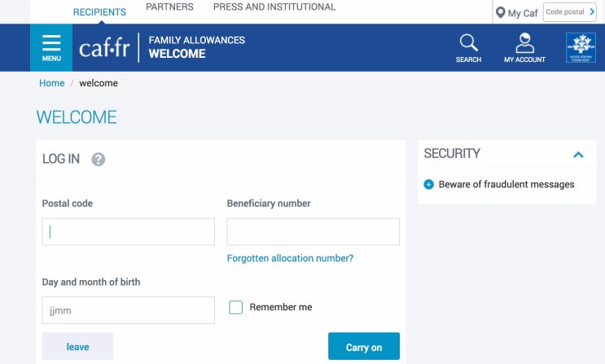Open MY ACCOUNT user icon

tap(524, 47)
